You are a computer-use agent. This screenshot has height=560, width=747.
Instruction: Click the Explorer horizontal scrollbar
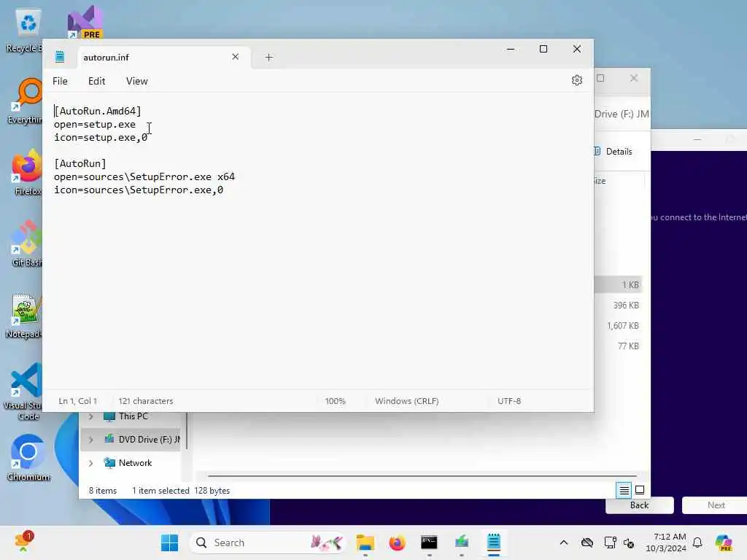(422, 475)
